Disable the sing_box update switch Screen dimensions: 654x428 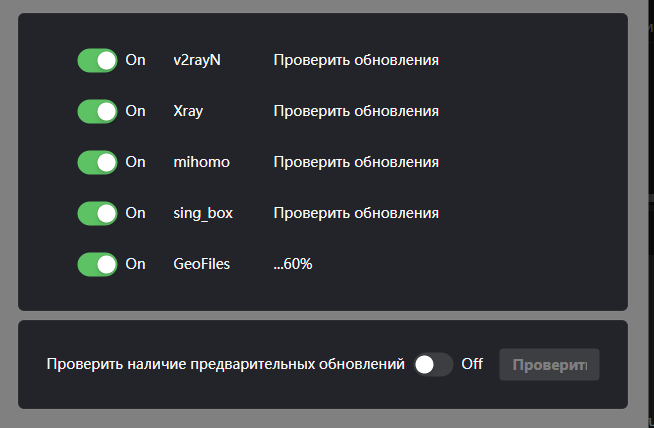97,213
